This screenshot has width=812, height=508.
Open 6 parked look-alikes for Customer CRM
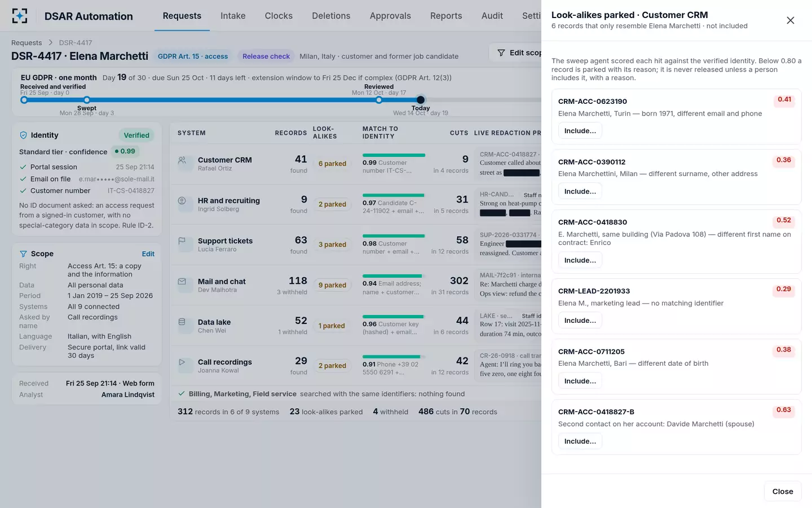coord(332,164)
